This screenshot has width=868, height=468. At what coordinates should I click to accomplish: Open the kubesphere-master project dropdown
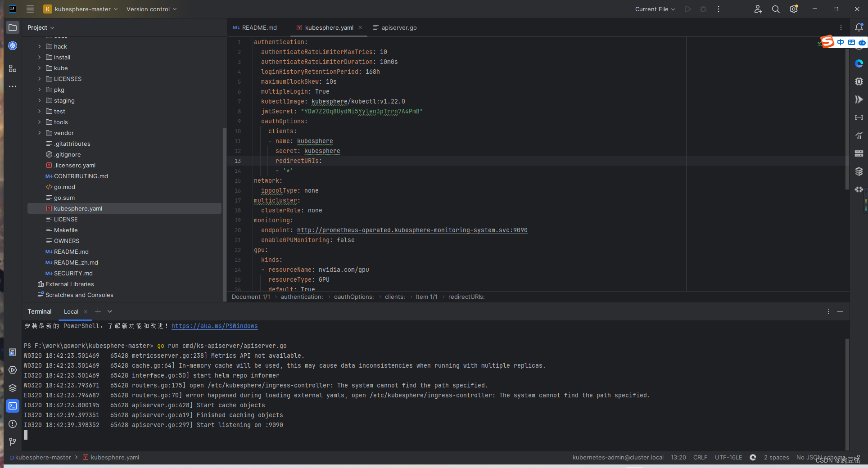[81, 9]
